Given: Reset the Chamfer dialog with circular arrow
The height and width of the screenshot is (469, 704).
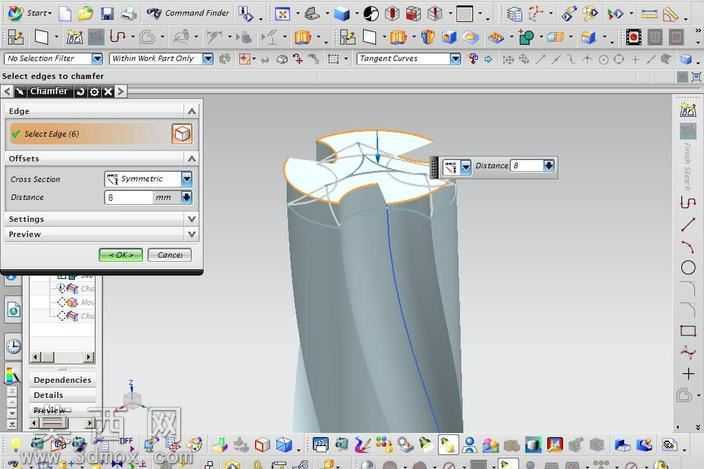Looking at the screenshot, I should (80, 92).
